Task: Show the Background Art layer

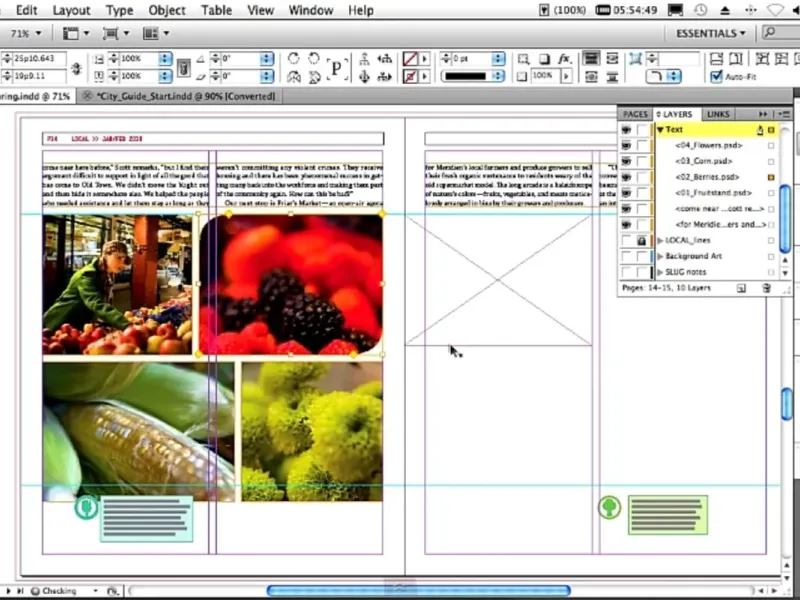Action: pyautogui.click(x=626, y=256)
